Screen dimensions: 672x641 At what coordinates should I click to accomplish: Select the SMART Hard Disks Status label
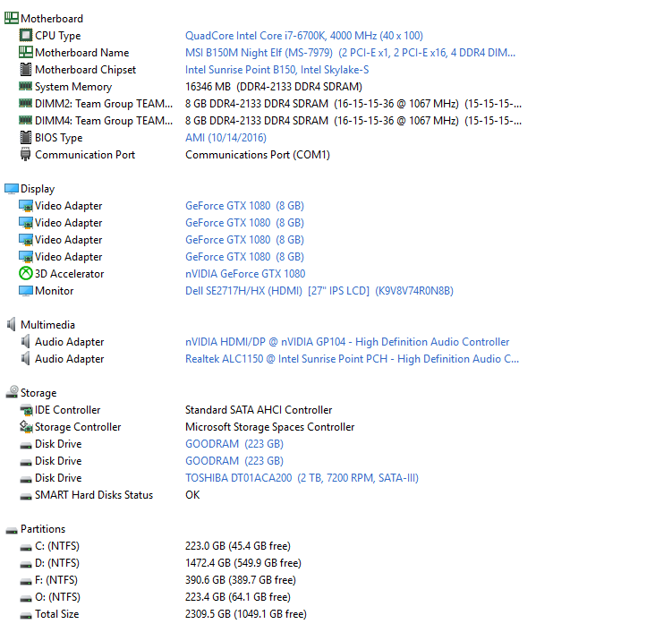coord(94,495)
